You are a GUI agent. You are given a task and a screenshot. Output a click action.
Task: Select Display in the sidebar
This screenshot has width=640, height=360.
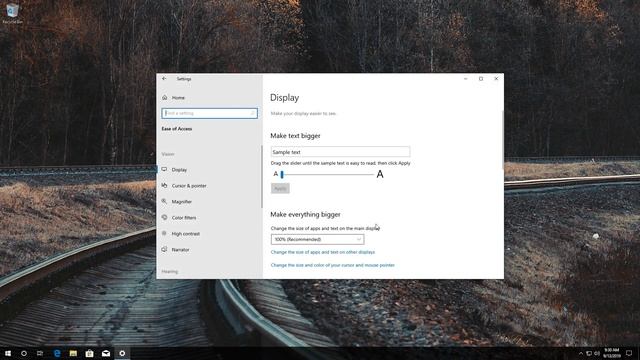tap(179, 170)
